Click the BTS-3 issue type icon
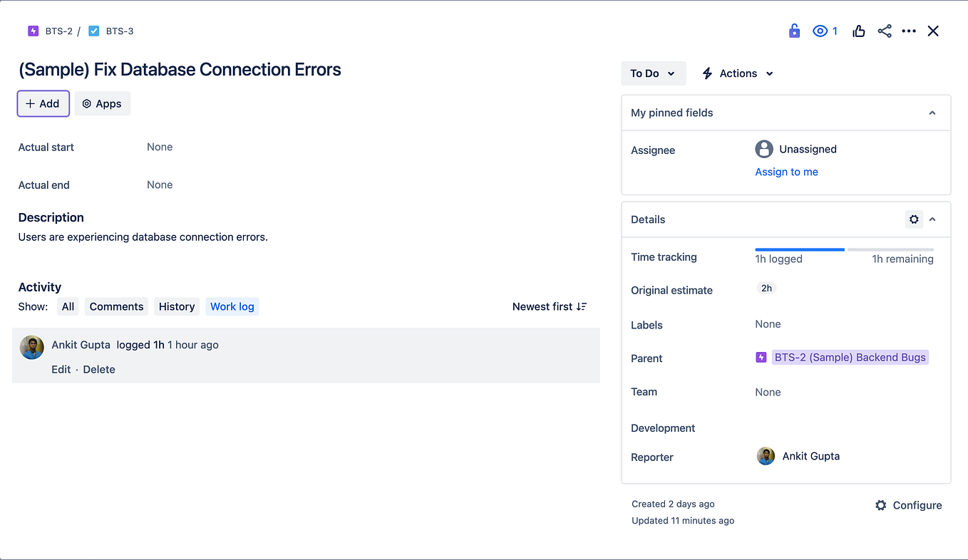The height and width of the screenshot is (560, 968). point(94,31)
